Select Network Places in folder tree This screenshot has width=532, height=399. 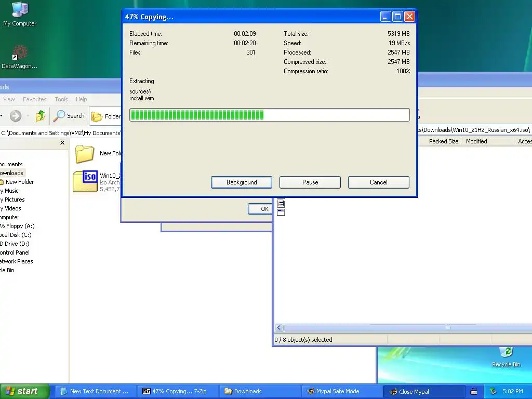pos(17,261)
